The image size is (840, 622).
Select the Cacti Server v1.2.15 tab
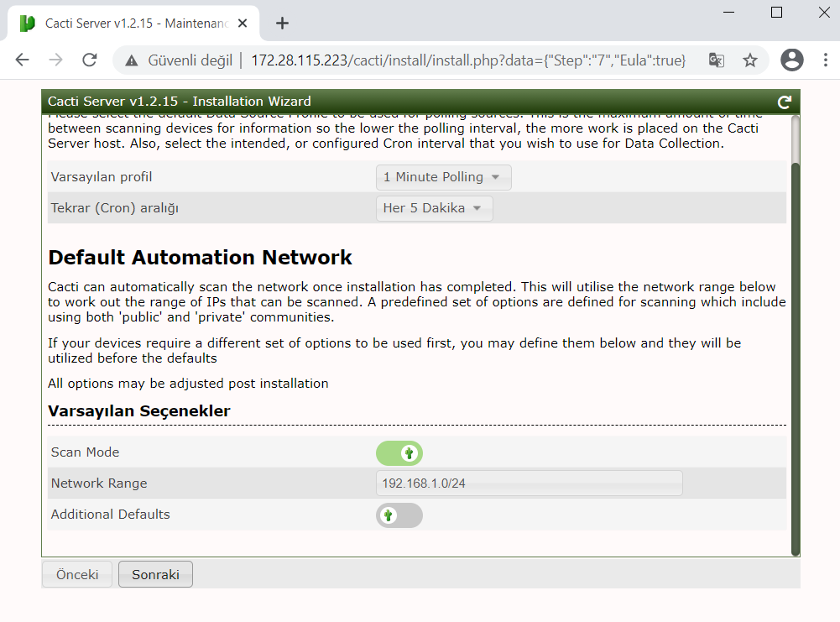[134, 24]
